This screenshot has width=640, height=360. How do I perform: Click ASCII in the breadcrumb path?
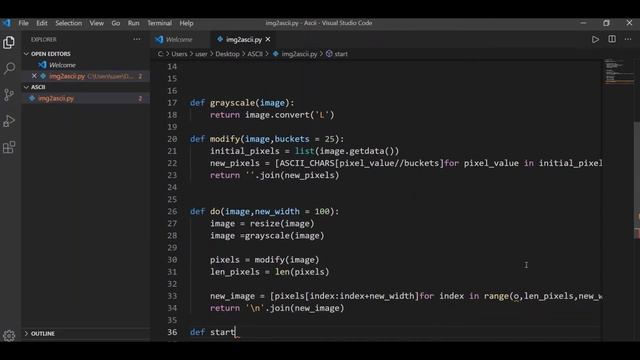(255, 54)
